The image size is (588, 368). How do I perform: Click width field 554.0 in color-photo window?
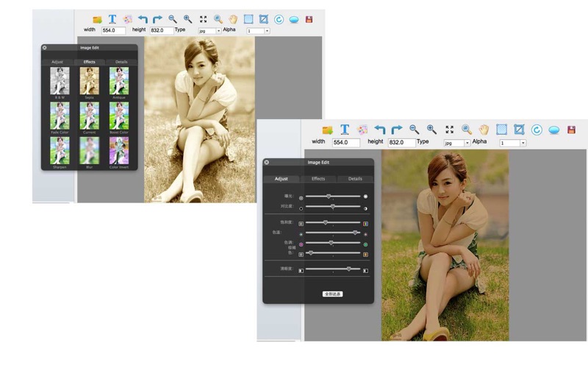(x=346, y=143)
